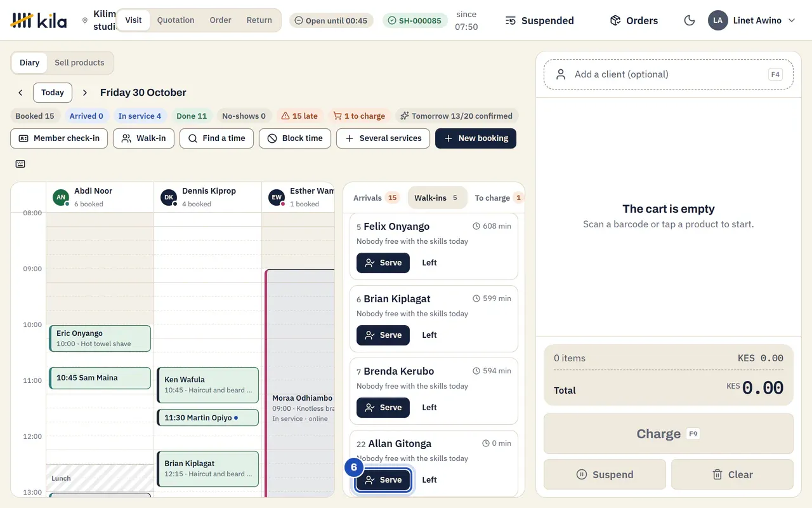Switch mode to Quotation

coord(176,20)
